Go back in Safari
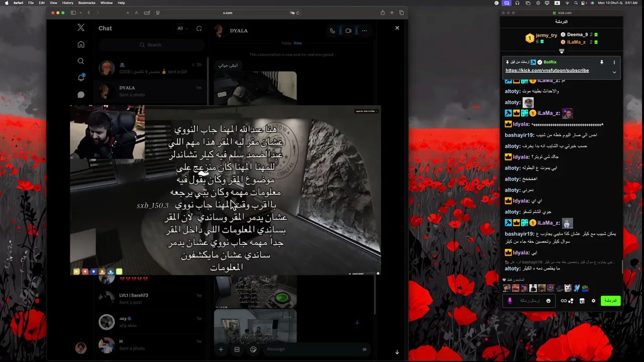The image size is (644, 362). [x=89, y=13]
